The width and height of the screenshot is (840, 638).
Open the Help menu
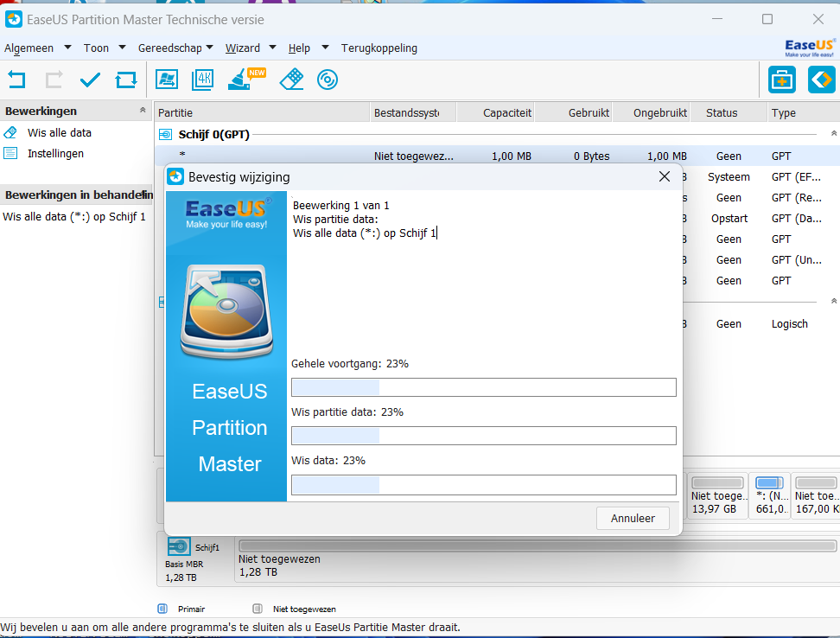pos(299,48)
